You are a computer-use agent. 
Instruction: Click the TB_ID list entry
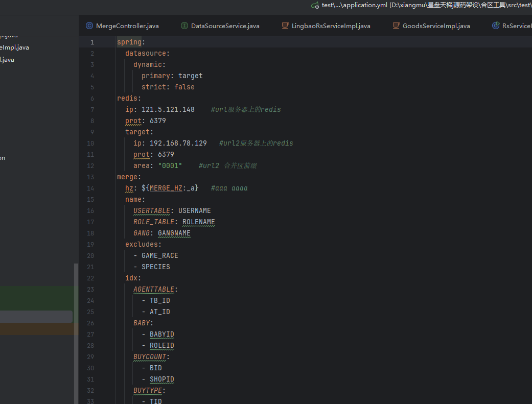tap(160, 300)
